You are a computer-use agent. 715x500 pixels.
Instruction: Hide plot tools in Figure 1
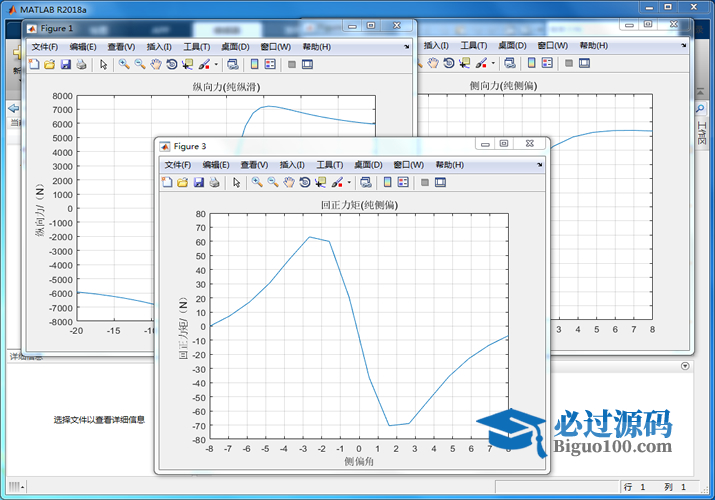click(292, 64)
